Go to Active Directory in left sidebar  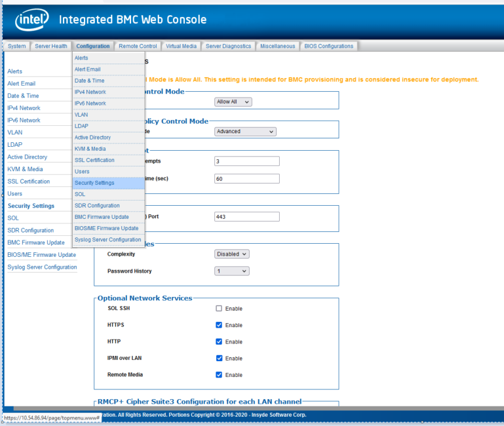(x=28, y=157)
